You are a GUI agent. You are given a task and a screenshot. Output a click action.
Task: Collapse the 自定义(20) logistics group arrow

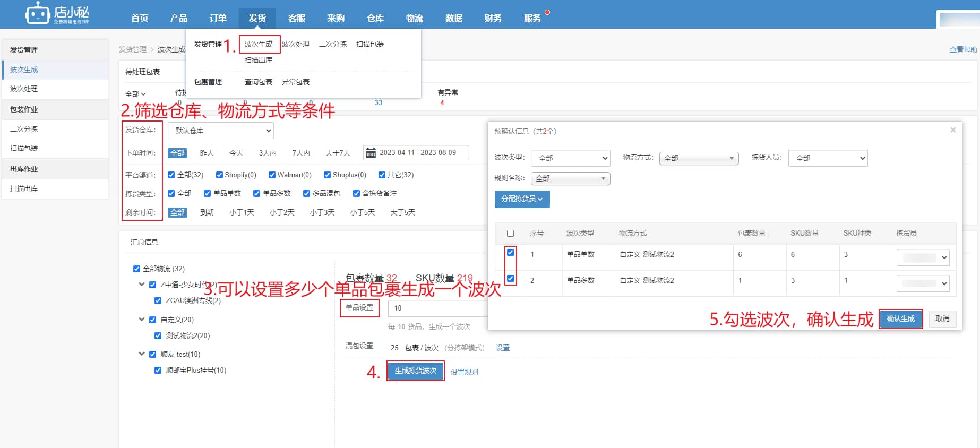142,320
